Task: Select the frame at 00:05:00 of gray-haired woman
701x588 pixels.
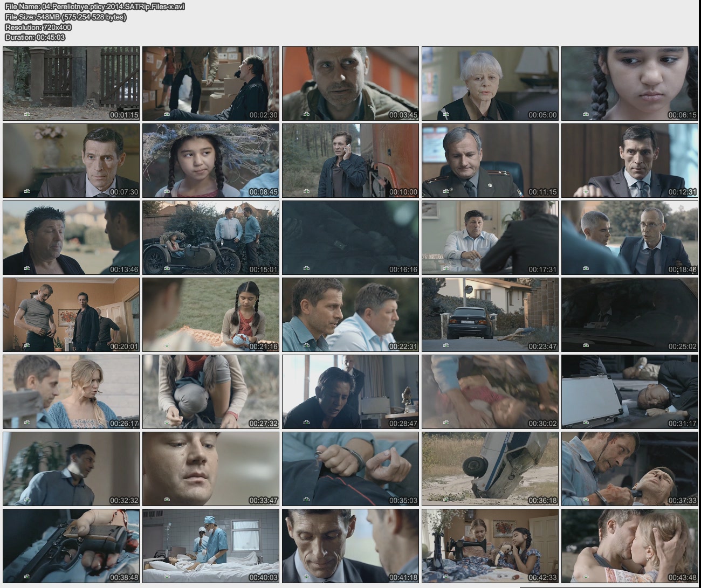Action: tap(490, 84)
